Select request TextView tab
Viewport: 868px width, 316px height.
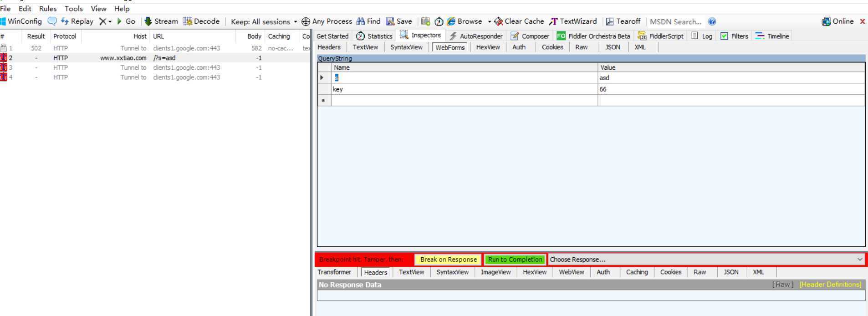365,47
